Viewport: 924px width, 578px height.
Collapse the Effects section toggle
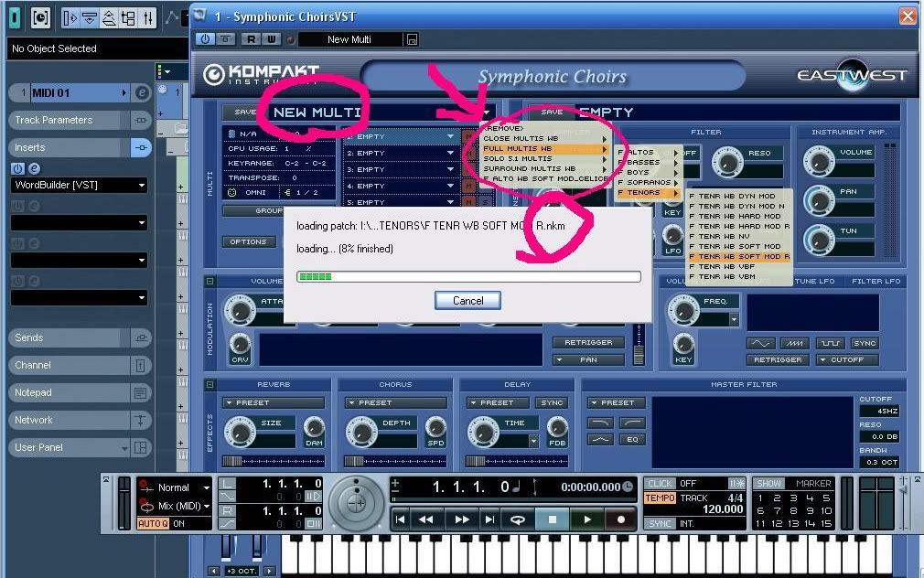[x=210, y=385]
